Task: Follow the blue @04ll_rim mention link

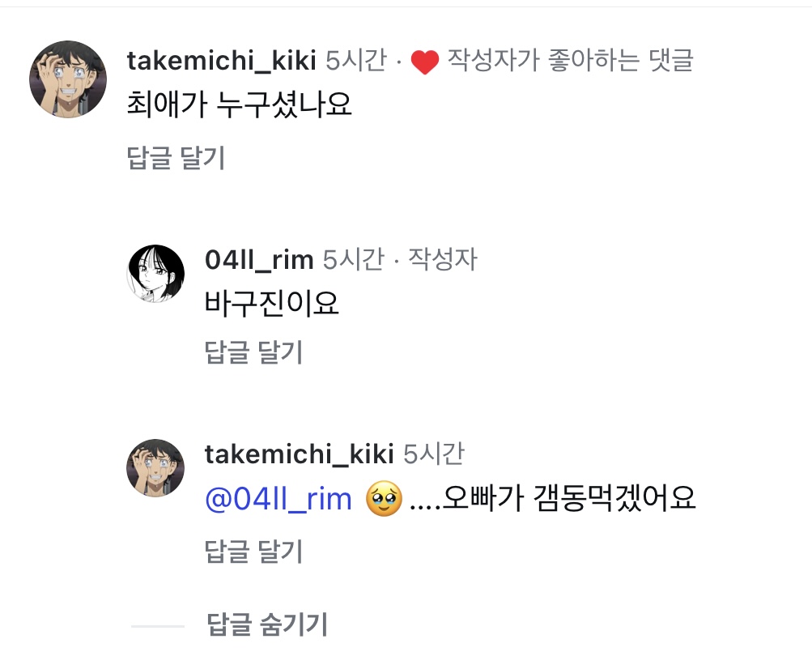Action: [x=278, y=500]
